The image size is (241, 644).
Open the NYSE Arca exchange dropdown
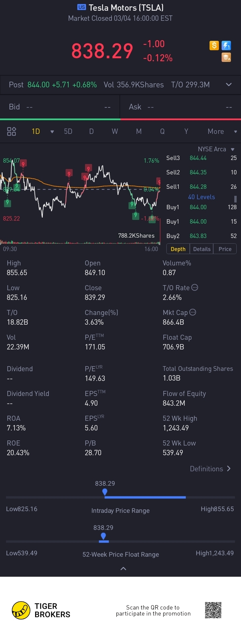[216, 149]
